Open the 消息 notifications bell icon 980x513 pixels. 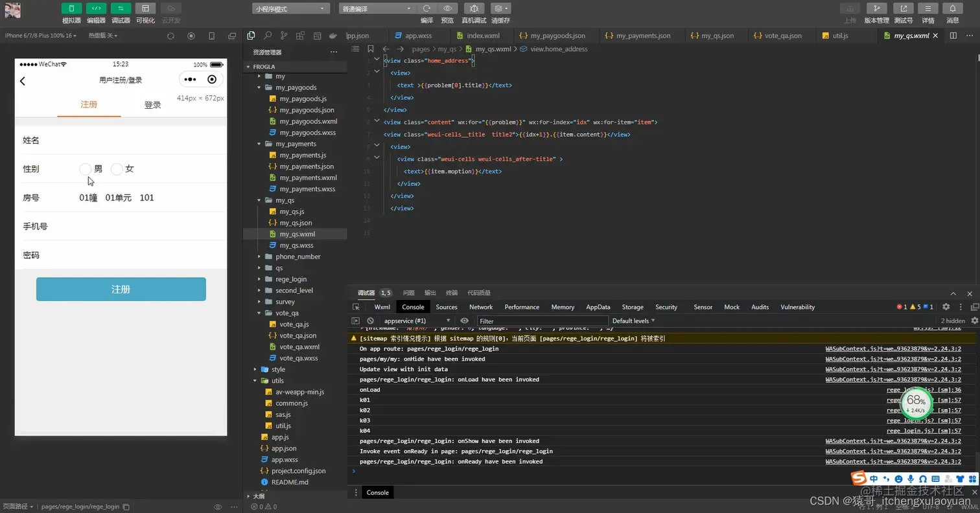click(952, 8)
